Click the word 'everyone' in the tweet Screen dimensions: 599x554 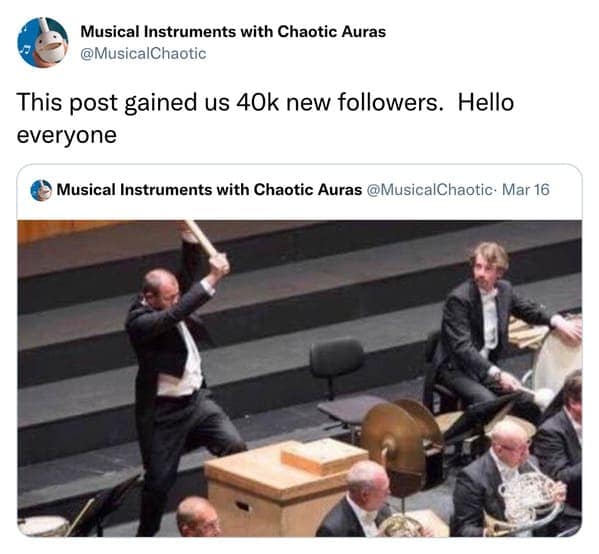pos(66,135)
